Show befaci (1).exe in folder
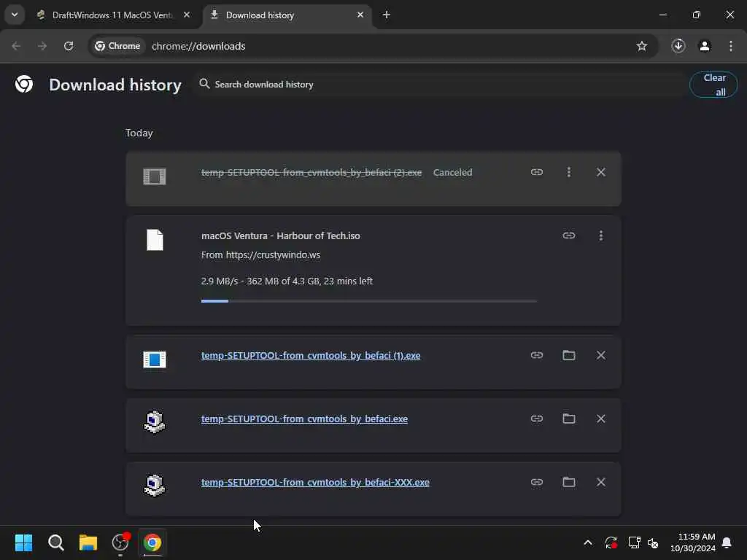The height and width of the screenshot is (560, 747). tap(569, 355)
